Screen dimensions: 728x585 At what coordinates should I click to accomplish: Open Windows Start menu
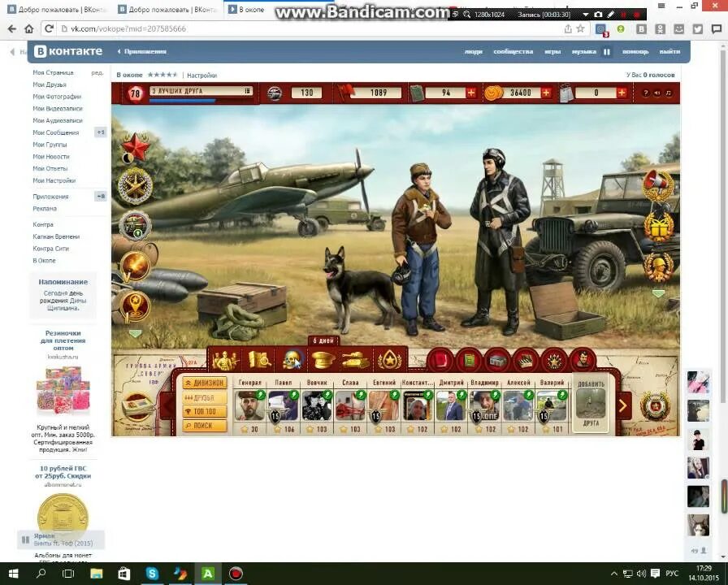point(13,574)
